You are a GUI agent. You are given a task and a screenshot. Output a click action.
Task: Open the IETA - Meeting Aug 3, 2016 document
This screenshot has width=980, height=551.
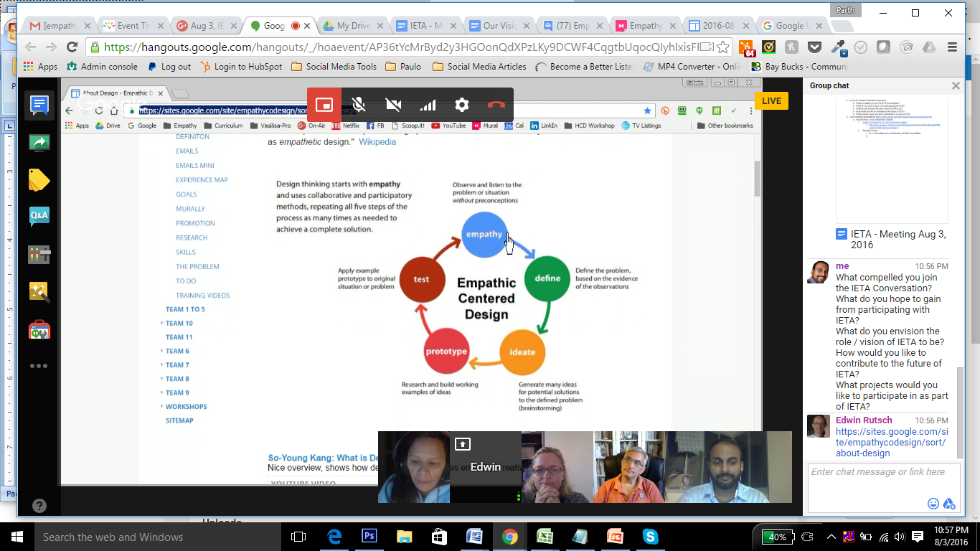coord(892,240)
